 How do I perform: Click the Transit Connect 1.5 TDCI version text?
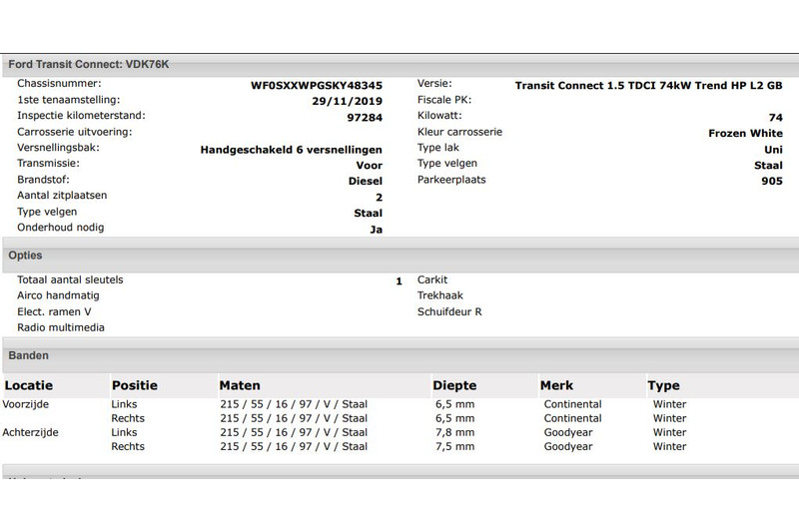pos(648,86)
